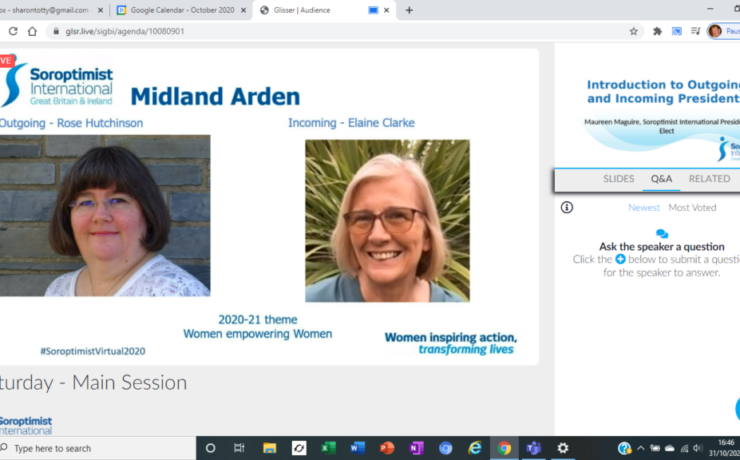The height and width of the screenshot is (460, 740).
Task: Bookmark this page with the star icon
Action: [x=633, y=31]
